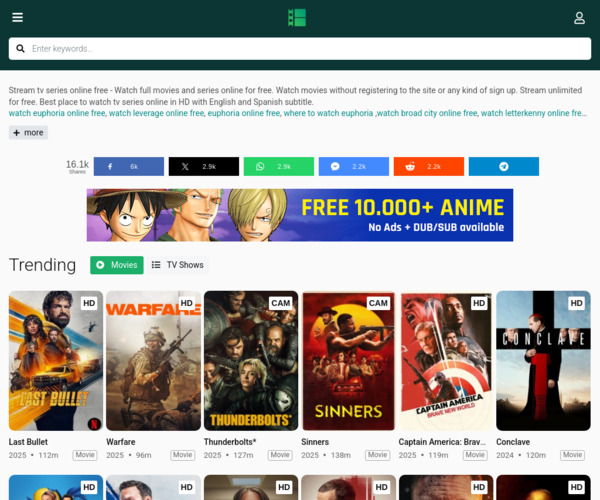Click the watch leverage online free link

pos(157,113)
